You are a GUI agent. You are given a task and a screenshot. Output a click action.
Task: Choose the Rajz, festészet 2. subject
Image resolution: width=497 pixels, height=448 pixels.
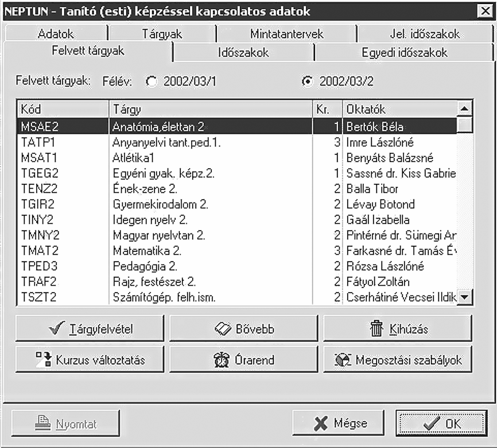pos(154,282)
